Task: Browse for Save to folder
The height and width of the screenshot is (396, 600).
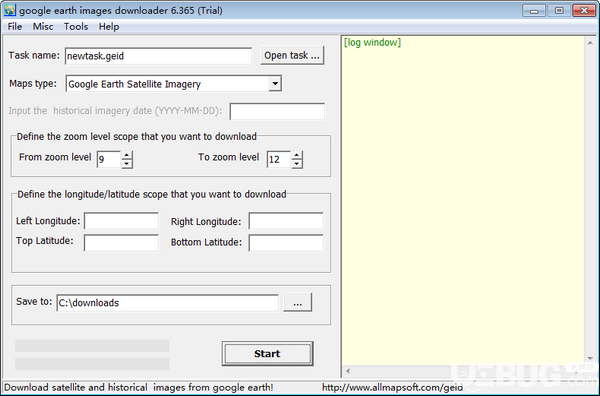Action: 298,303
